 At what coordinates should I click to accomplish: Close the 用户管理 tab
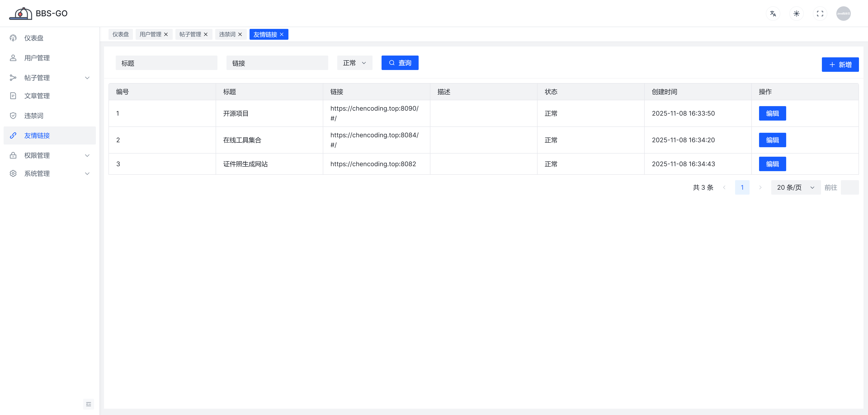166,34
